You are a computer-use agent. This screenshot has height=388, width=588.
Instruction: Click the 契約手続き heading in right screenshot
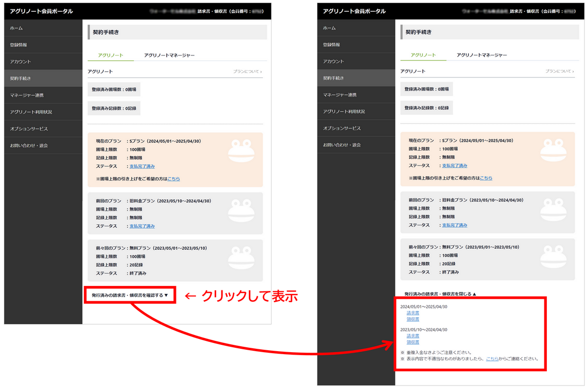(x=419, y=32)
